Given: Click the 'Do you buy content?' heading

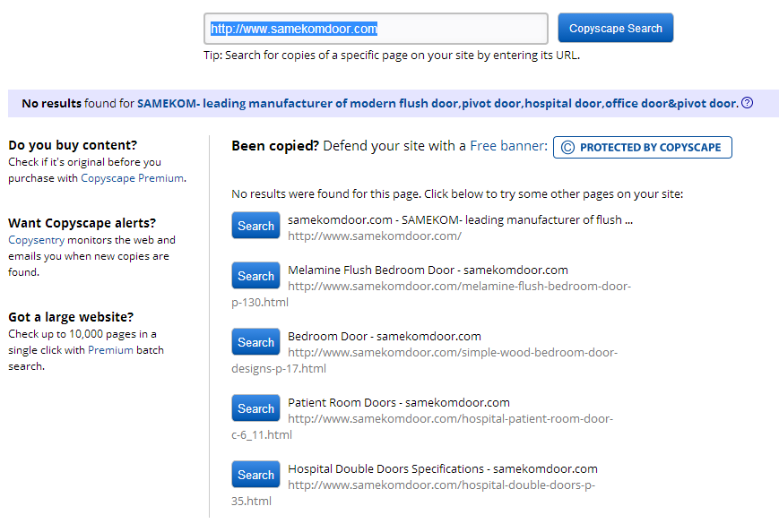Looking at the screenshot, I should [x=73, y=145].
